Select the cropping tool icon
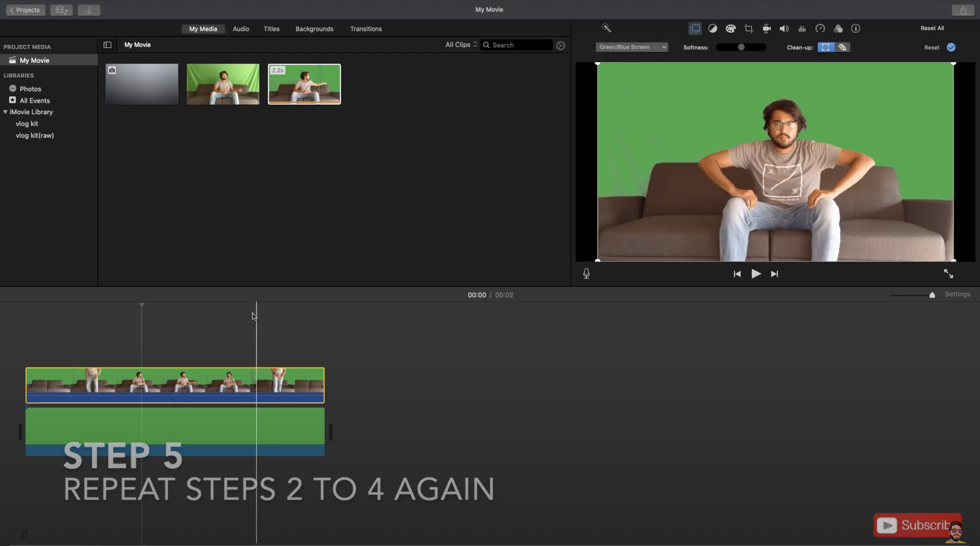The width and height of the screenshot is (980, 546). 749,28
